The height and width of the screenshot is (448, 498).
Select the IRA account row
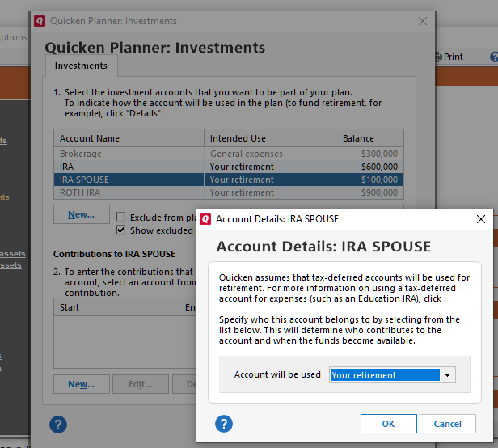(x=229, y=167)
